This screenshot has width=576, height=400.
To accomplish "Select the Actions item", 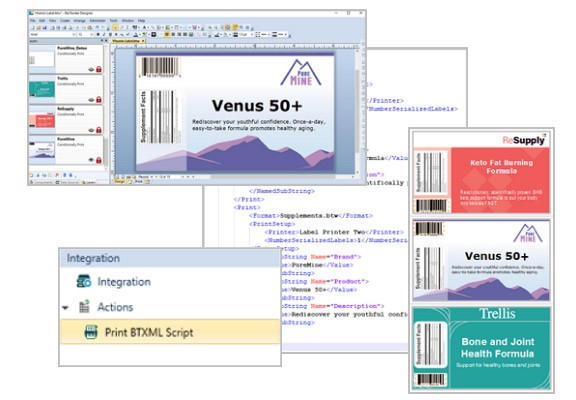I will (x=115, y=307).
